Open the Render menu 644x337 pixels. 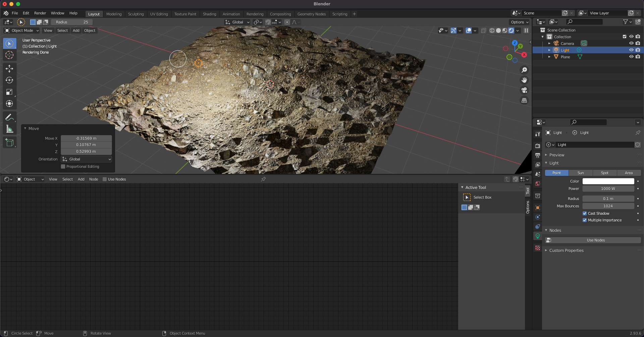(x=40, y=13)
